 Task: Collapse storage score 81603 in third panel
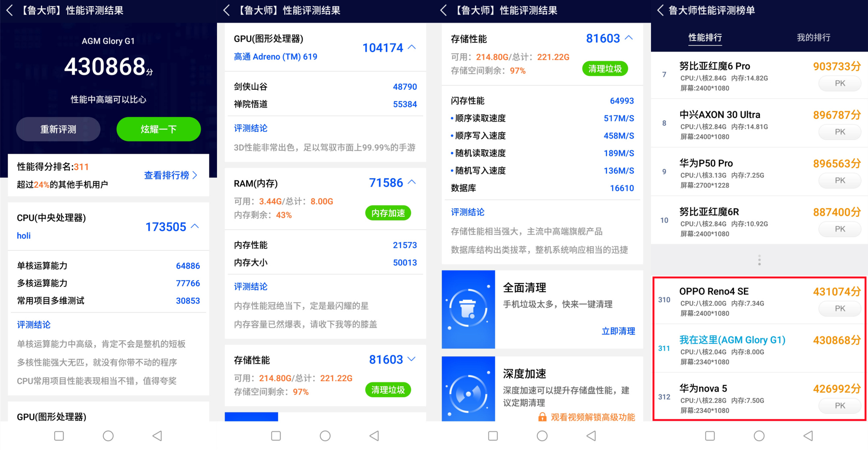click(629, 38)
